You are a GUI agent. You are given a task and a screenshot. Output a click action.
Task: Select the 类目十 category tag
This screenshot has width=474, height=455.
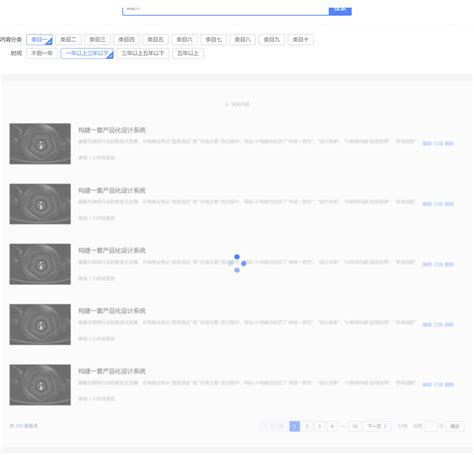tap(301, 40)
